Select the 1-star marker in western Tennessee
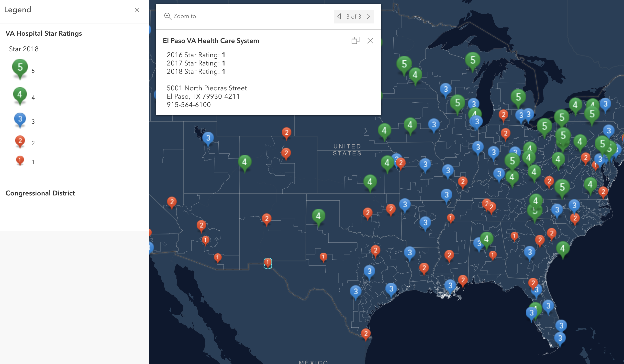 point(451,219)
